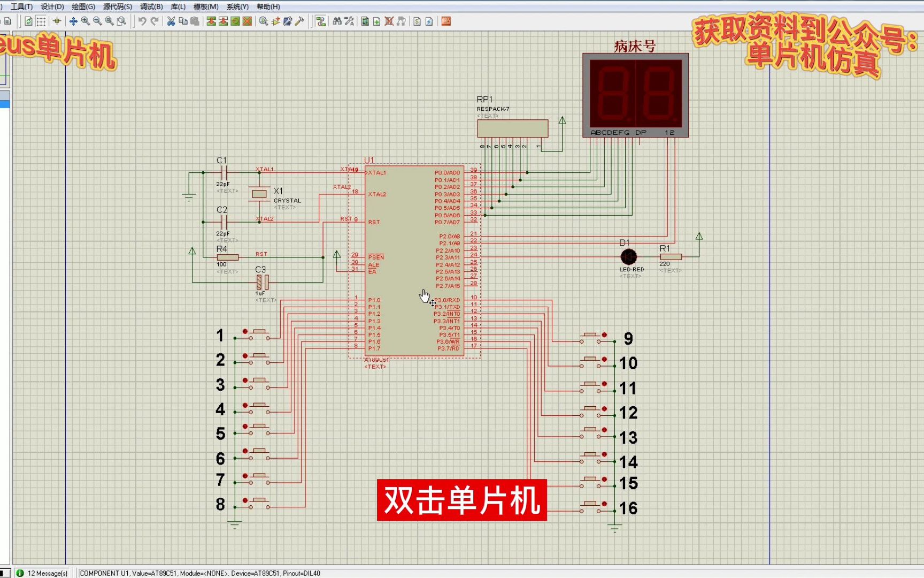Click the zoom to view entire sheet icon
This screenshot has width=924, height=578.
[x=110, y=21]
